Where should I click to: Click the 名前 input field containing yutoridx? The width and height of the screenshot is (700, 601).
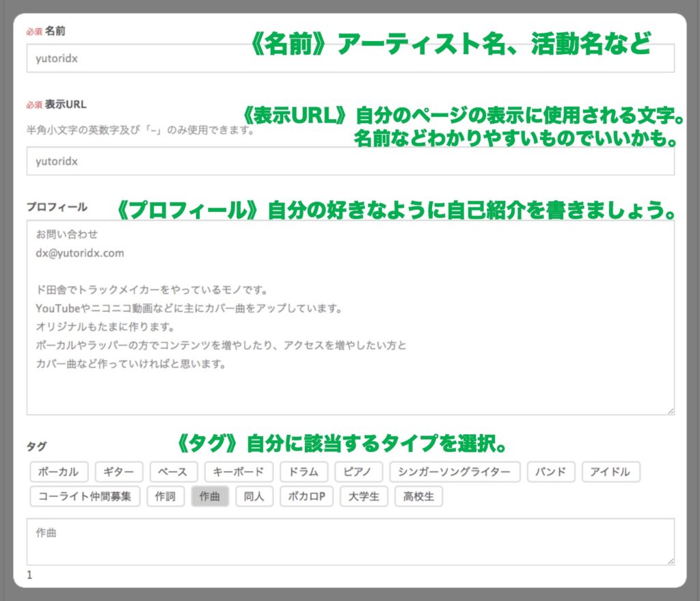[351, 58]
